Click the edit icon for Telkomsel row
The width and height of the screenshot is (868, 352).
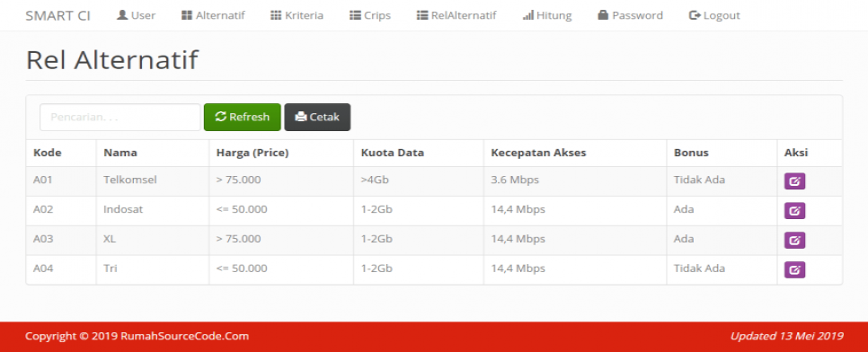(794, 181)
